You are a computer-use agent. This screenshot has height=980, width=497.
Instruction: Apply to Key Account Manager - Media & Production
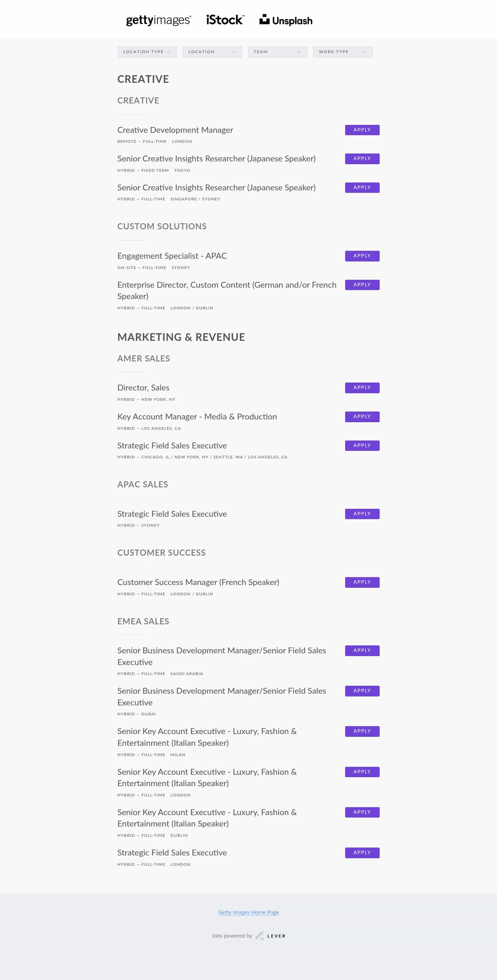[362, 417]
